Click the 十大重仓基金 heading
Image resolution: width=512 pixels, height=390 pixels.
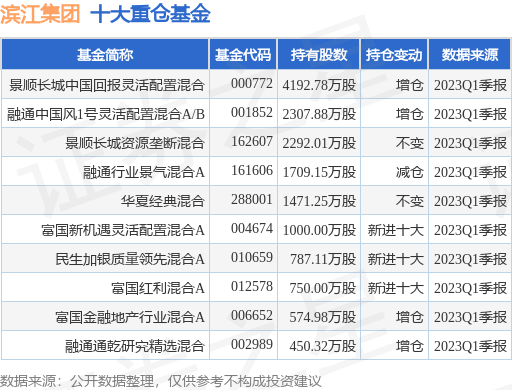click(150, 14)
